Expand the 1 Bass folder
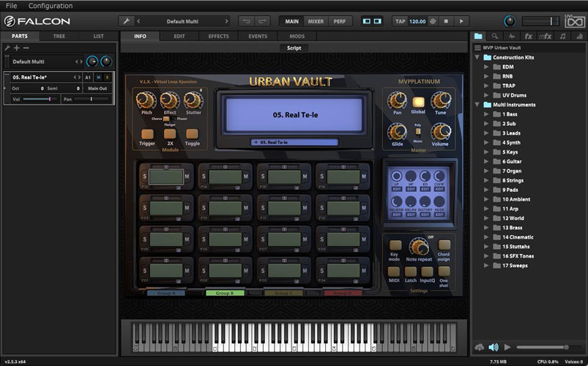This screenshot has height=366, width=588. (486, 114)
